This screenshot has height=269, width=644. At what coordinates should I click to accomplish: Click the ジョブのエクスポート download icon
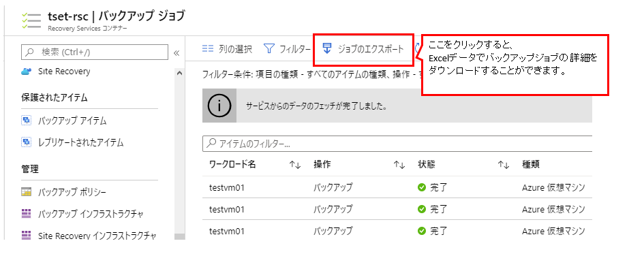[x=327, y=48]
